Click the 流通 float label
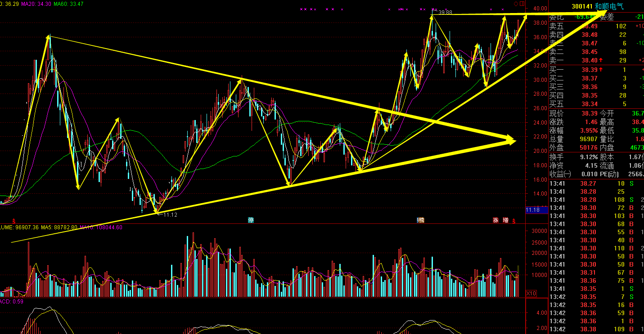 (x=607, y=165)
